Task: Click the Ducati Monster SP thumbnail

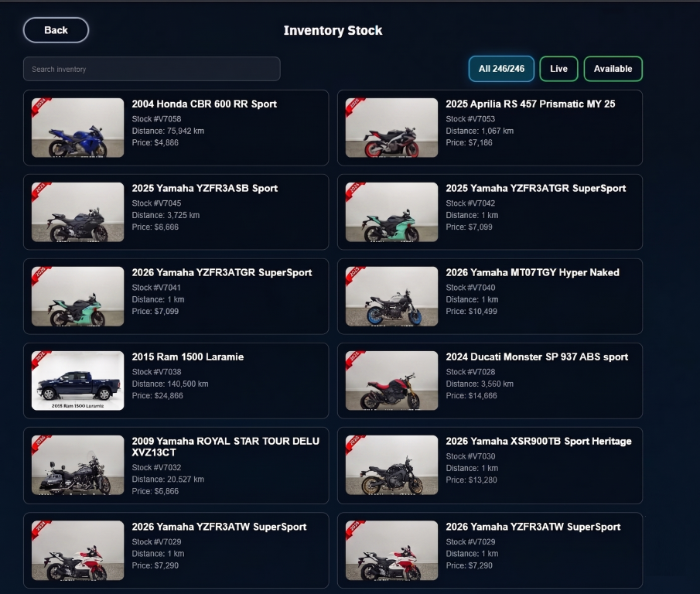Action: [391, 380]
